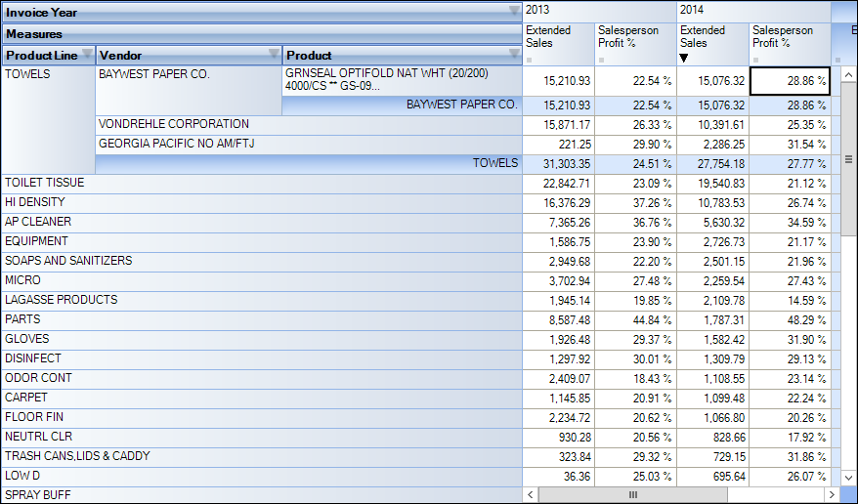This screenshot has width=858, height=504.
Task: Click the vertical scrollbar down arrow
Action: [848, 478]
